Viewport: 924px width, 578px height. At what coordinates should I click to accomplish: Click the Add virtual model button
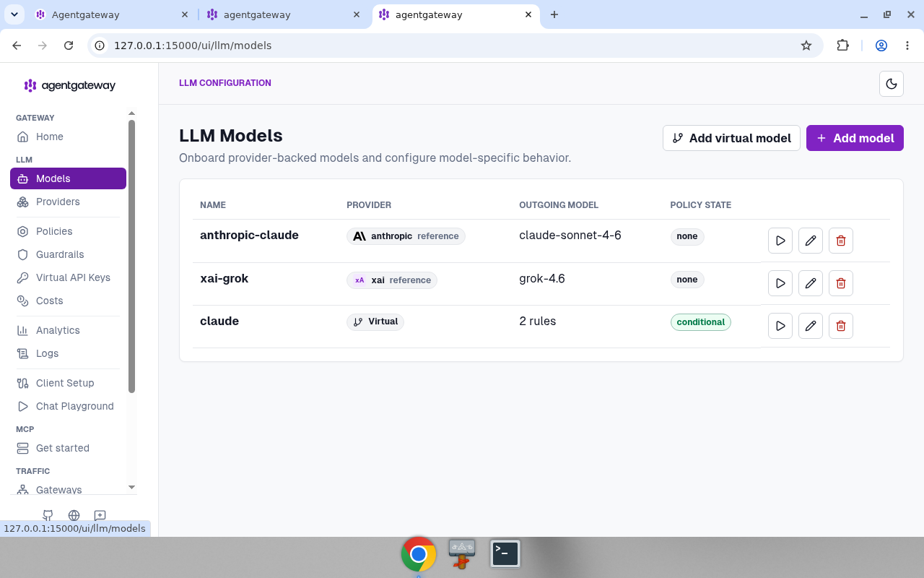coord(731,138)
